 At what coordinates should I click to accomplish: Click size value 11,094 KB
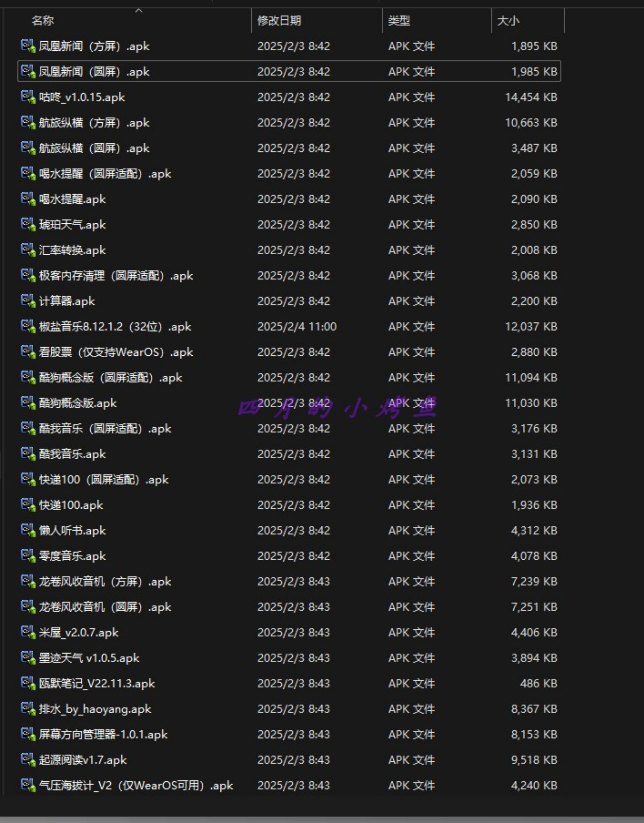tap(531, 377)
